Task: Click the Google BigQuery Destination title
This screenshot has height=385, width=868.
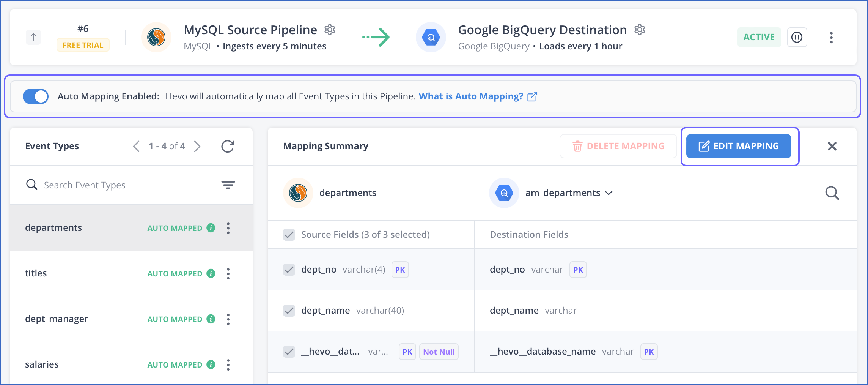Action: click(542, 30)
